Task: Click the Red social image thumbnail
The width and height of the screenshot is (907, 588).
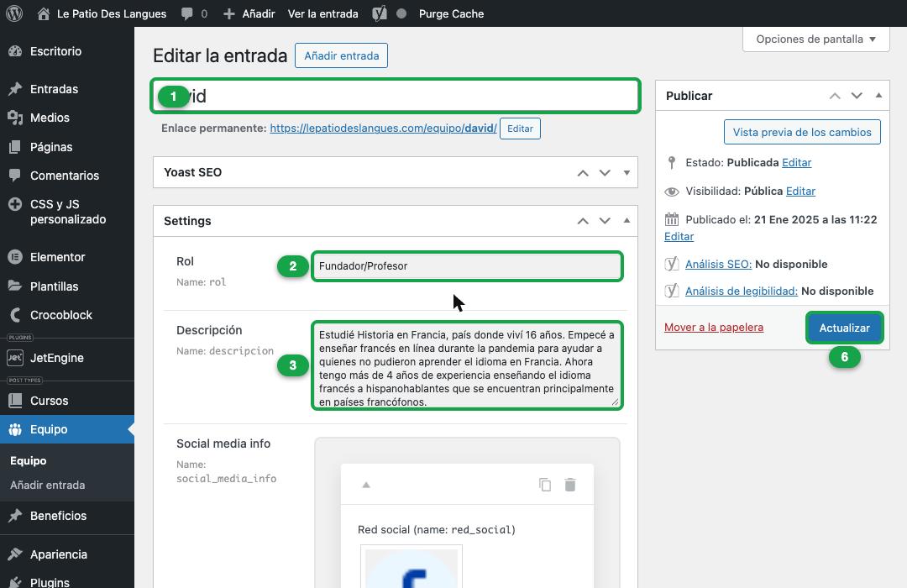Action: pos(412,567)
